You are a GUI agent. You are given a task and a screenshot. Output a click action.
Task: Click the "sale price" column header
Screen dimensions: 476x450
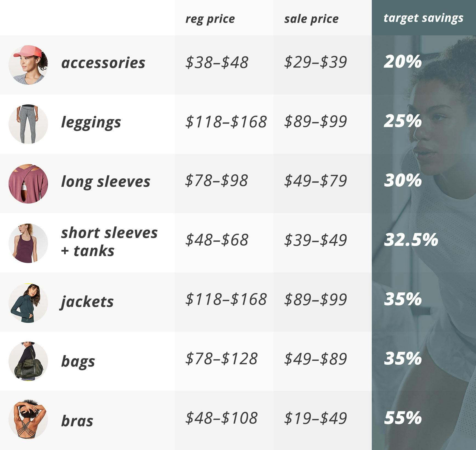pos(311,19)
